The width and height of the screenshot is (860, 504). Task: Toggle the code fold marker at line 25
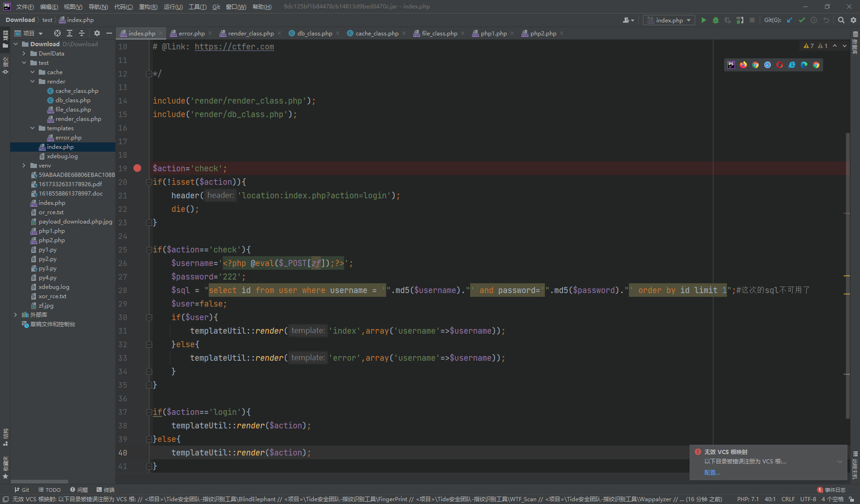point(149,250)
